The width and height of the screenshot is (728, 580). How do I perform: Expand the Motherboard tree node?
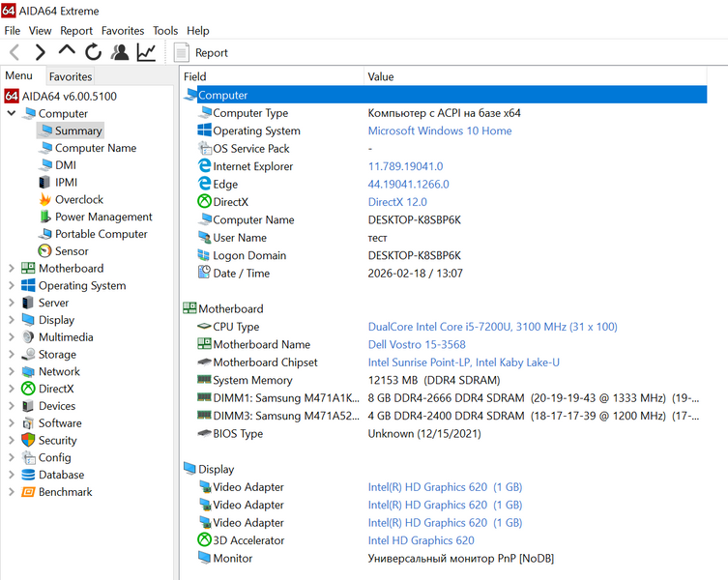point(12,269)
